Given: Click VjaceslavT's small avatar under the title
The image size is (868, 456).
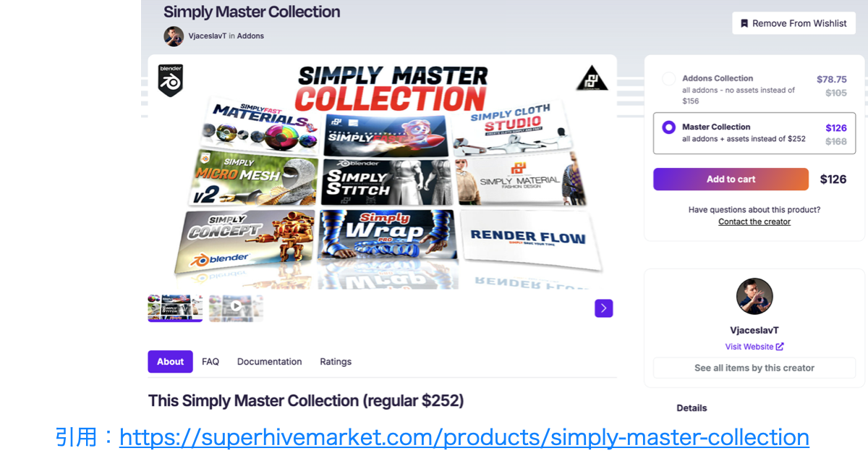Looking at the screenshot, I should click(x=174, y=36).
